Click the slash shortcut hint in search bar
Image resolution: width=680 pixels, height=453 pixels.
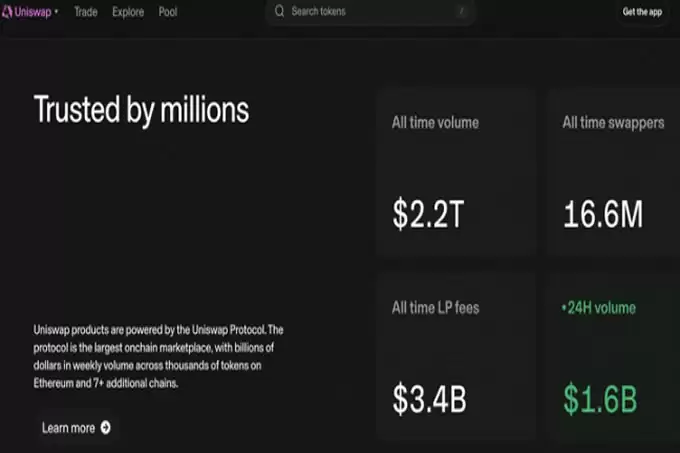(x=462, y=11)
